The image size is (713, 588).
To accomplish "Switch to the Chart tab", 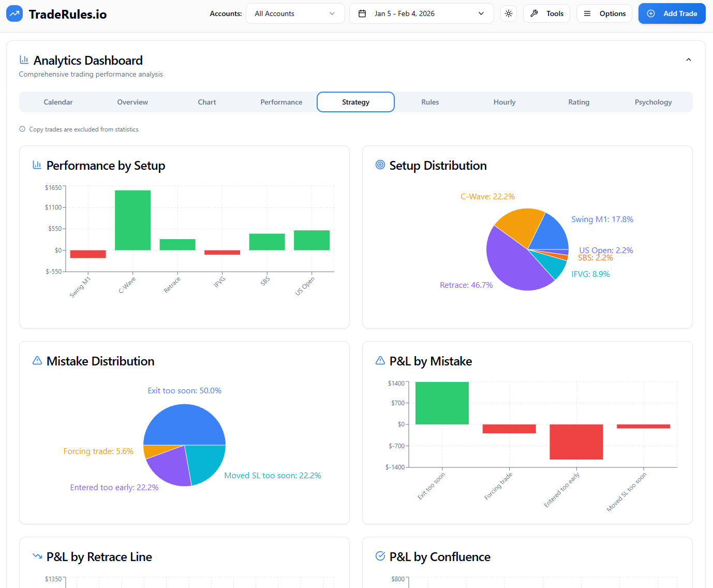I will click(x=207, y=102).
